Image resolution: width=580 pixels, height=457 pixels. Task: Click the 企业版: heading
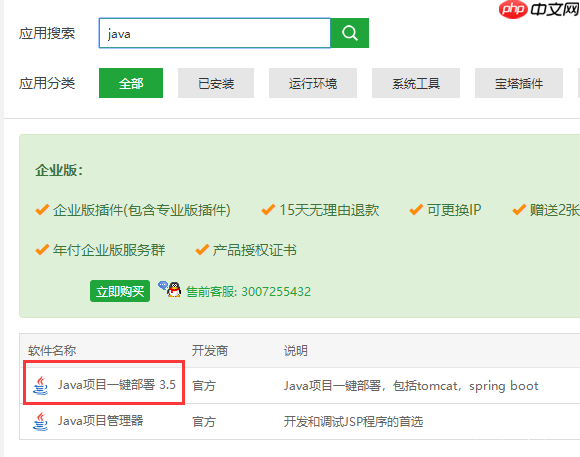click(59, 170)
